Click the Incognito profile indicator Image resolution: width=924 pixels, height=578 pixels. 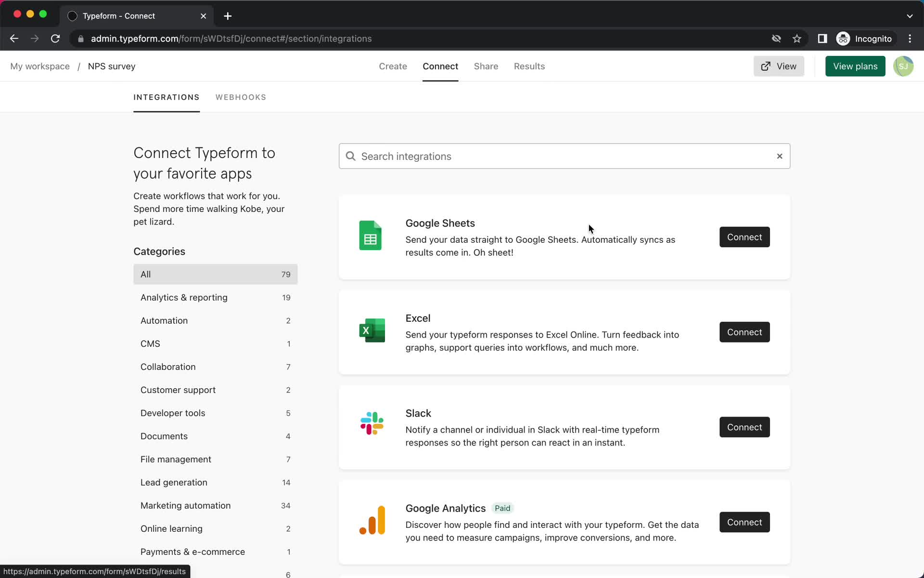pyautogui.click(x=864, y=39)
